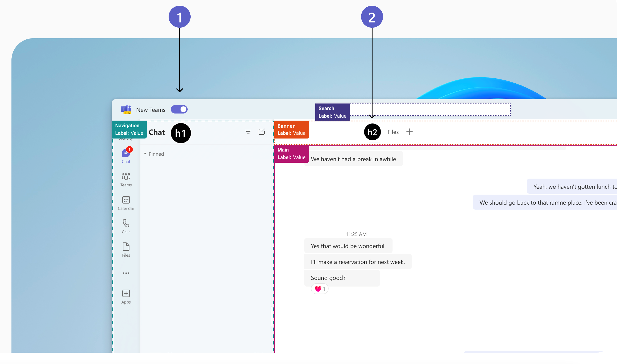
Task: Click message "Yes that would be wonderful."
Action: click(x=348, y=246)
